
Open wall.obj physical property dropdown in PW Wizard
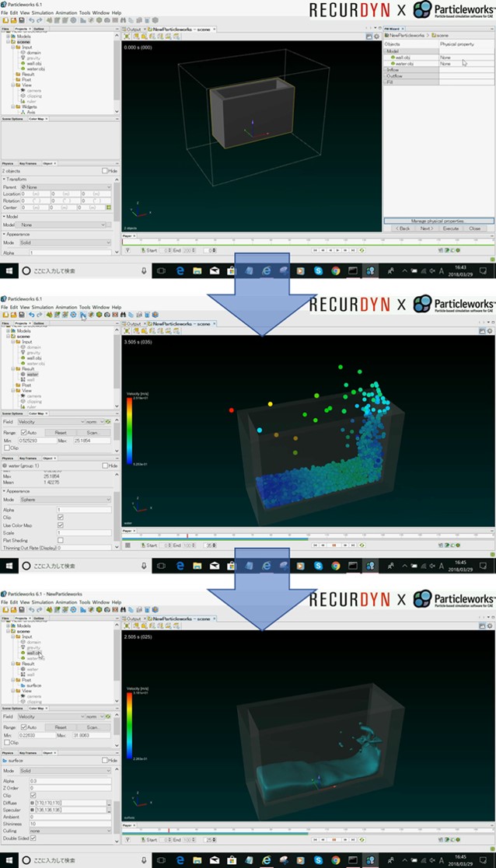[463, 57]
